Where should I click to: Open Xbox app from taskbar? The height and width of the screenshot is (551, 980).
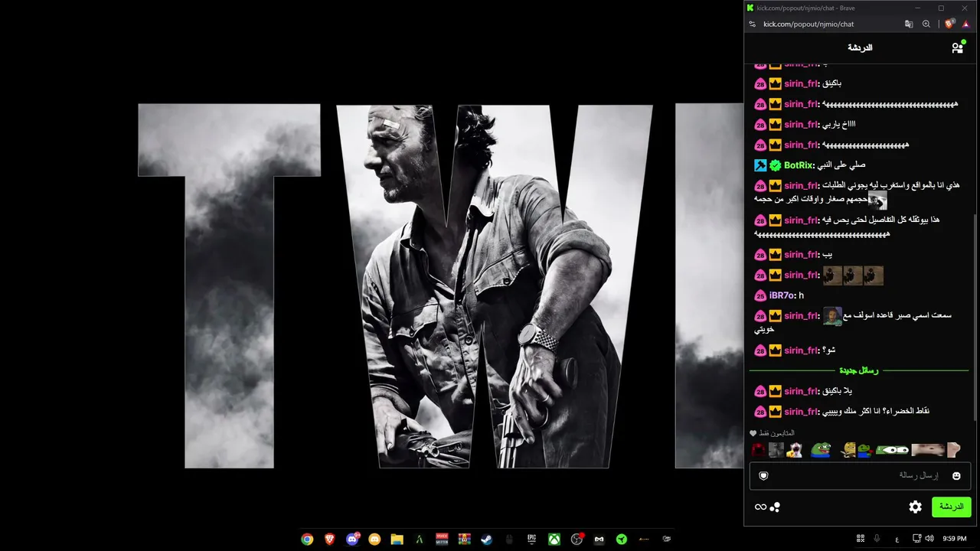(x=554, y=539)
